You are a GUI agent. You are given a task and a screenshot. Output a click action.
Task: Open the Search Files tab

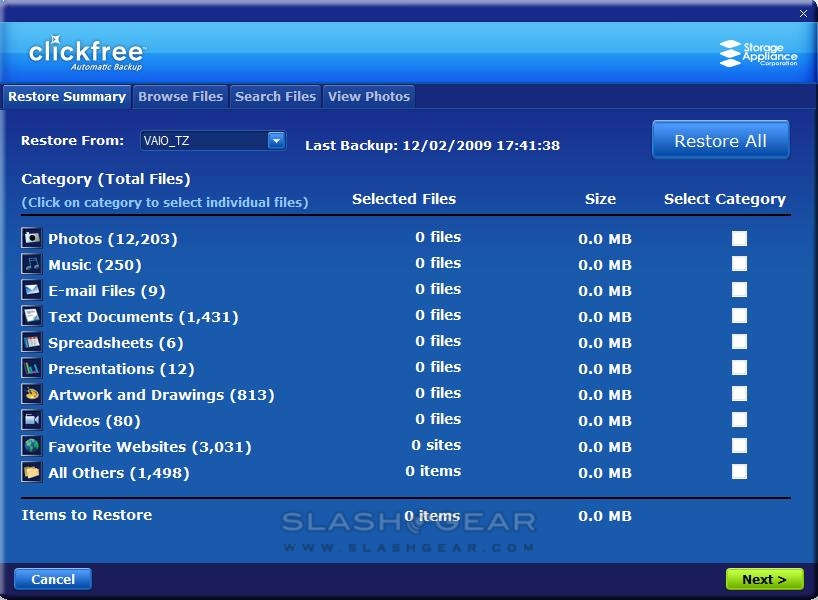click(x=275, y=97)
